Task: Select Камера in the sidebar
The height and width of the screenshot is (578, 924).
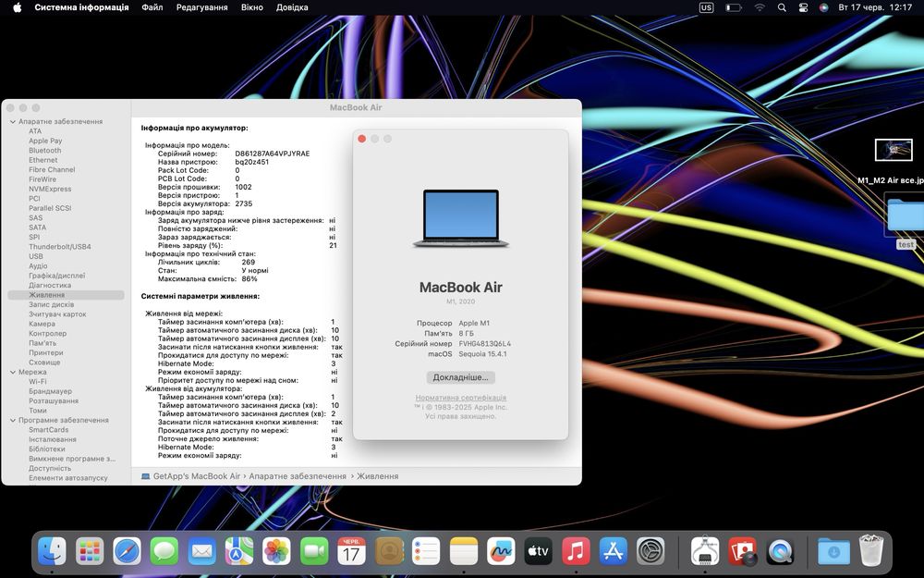Action: pos(42,324)
